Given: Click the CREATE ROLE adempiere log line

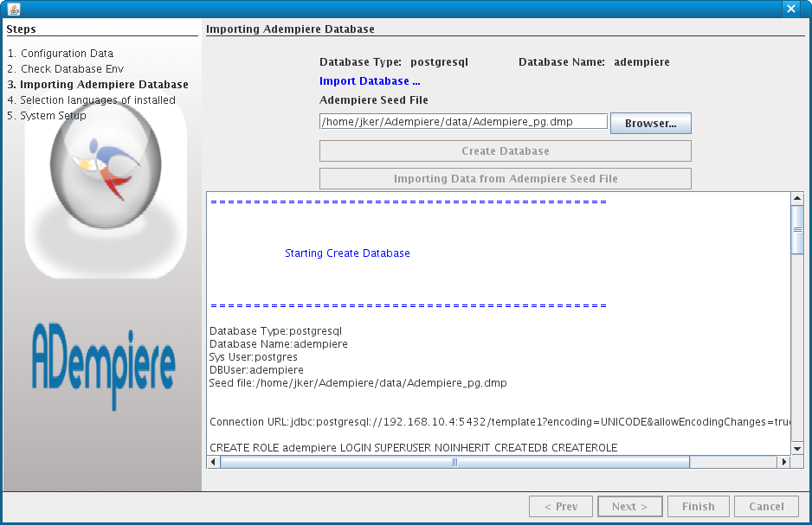Looking at the screenshot, I should 413,447.
